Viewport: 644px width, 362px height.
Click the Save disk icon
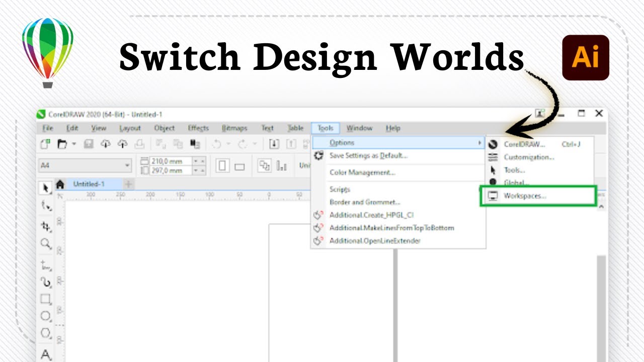[x=89, y=144]
